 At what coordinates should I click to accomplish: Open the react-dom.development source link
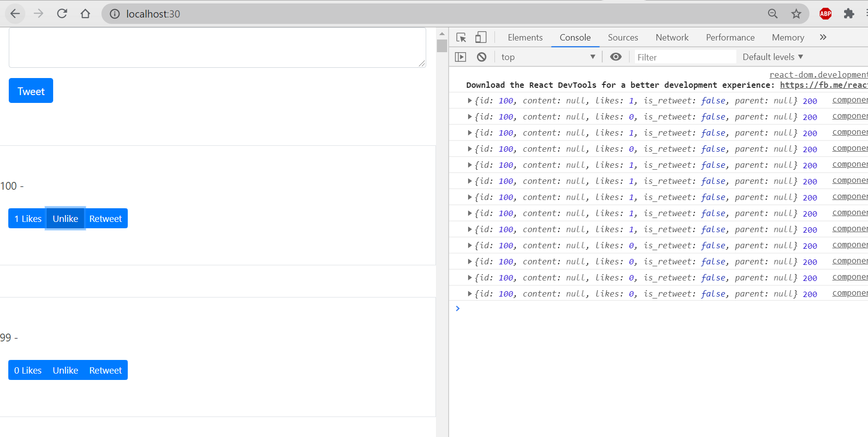pos(818,74)
